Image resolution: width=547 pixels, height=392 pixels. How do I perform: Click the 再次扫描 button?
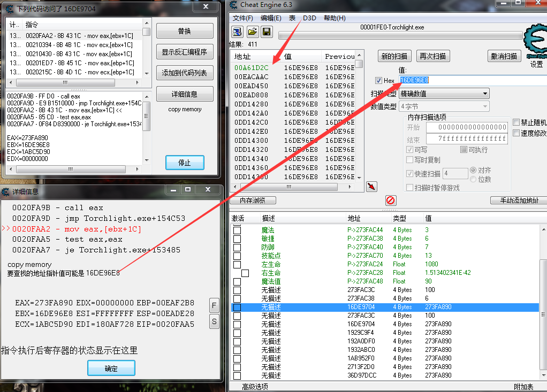pyautogui.click(x=433, y=56)
